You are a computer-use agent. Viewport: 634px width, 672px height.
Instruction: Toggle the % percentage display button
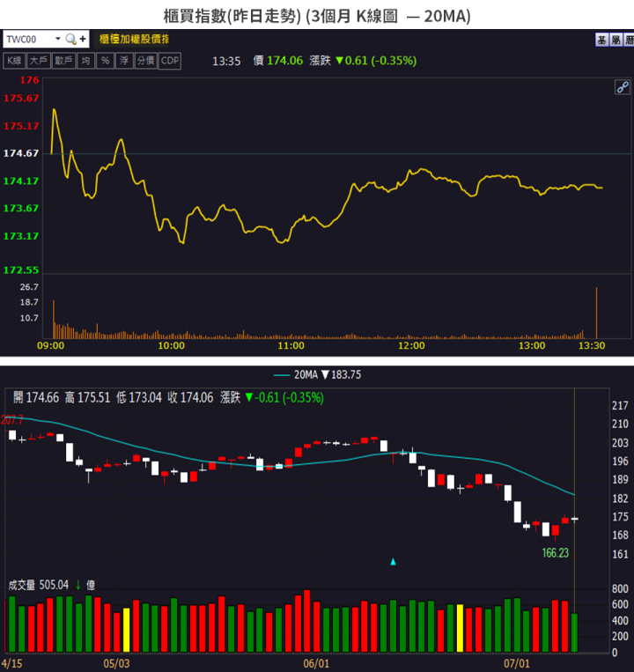click(105, 61)
